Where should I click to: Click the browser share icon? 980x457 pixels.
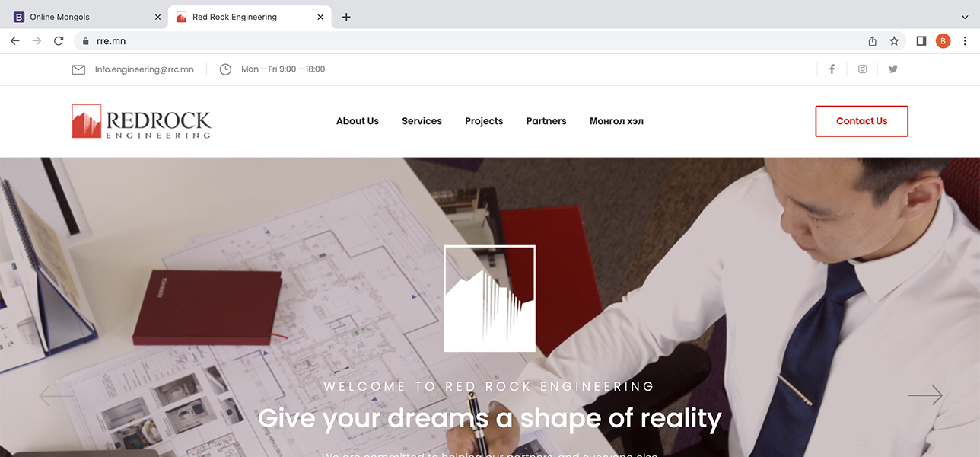click(x=872, y=41)
